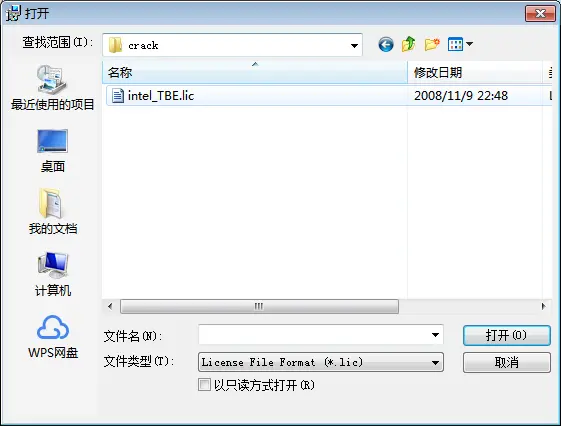Click the scrollbar right arrow
561x426 pixels.
coord(543,306)
